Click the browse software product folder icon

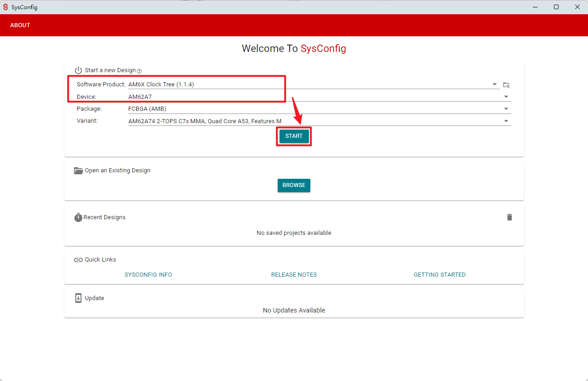pos(506,85)
